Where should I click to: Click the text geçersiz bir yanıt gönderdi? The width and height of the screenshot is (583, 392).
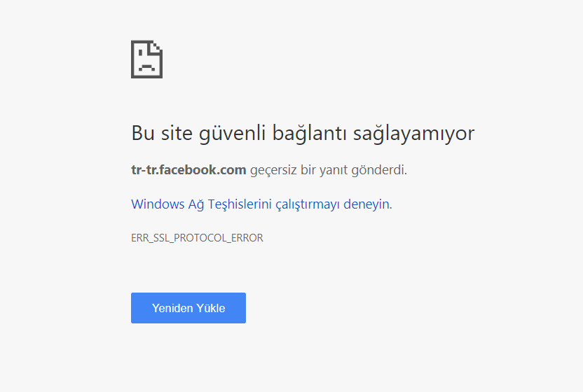click(x=329, y=170)
